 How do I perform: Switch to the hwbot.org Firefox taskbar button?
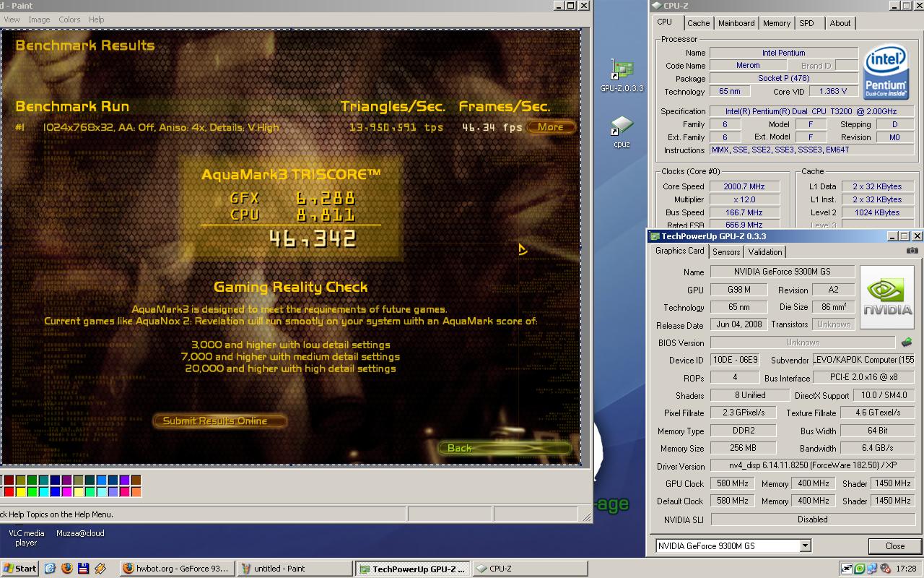click(x=176, y=569)
